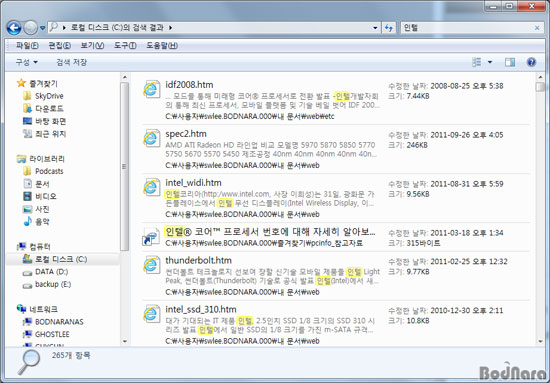Viewport: 550px width, 383px height.
Task: Click the navigation pane scroll-up arrow
Action: tap(125, 76)
